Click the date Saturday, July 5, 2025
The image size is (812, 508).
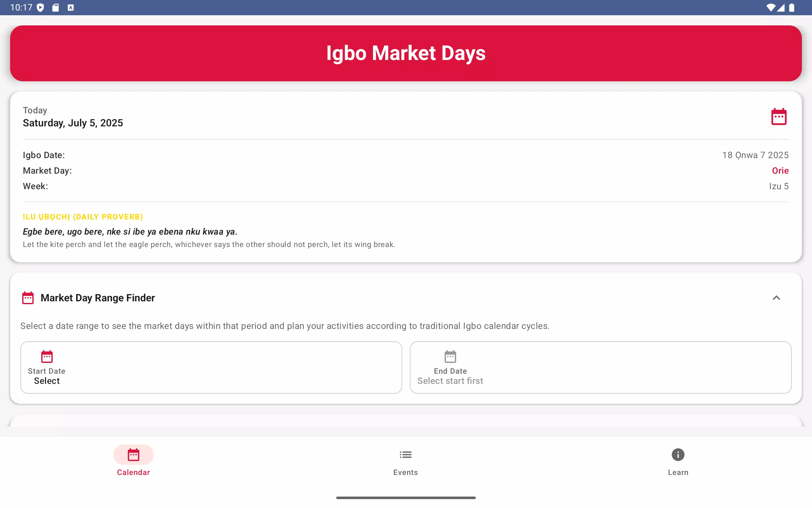pyautogui.click(x=73, y=123)
